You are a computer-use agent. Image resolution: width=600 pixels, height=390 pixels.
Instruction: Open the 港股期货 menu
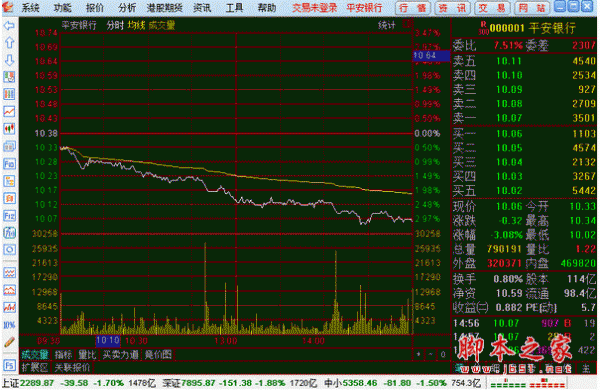click(x=165, y=7)
